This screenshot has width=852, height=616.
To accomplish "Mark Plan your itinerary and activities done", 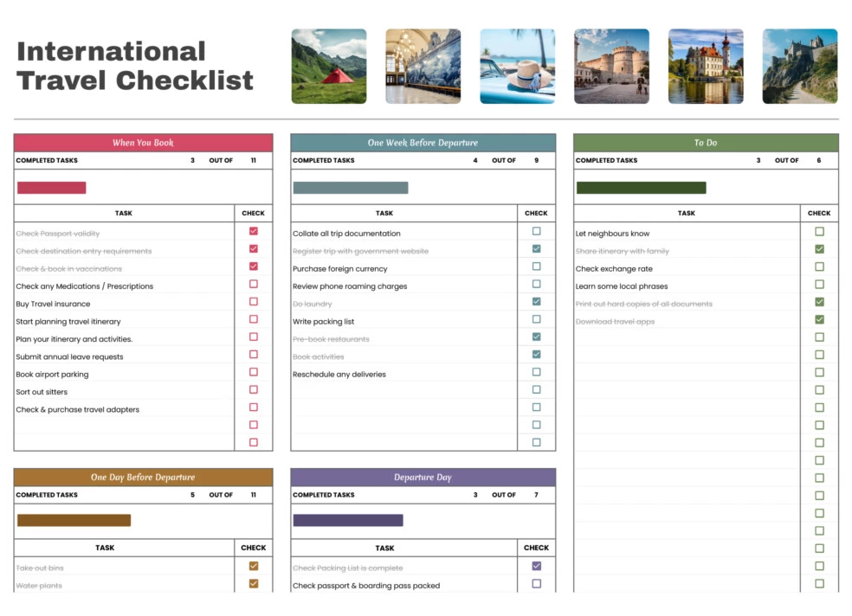I will tap(253, 337).
